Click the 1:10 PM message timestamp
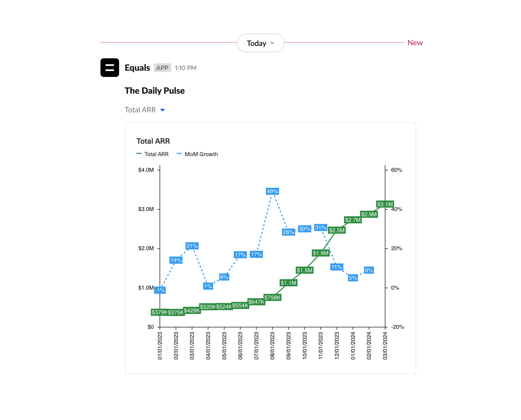Viewport: 521px width, 420px height. coord(185,68)
